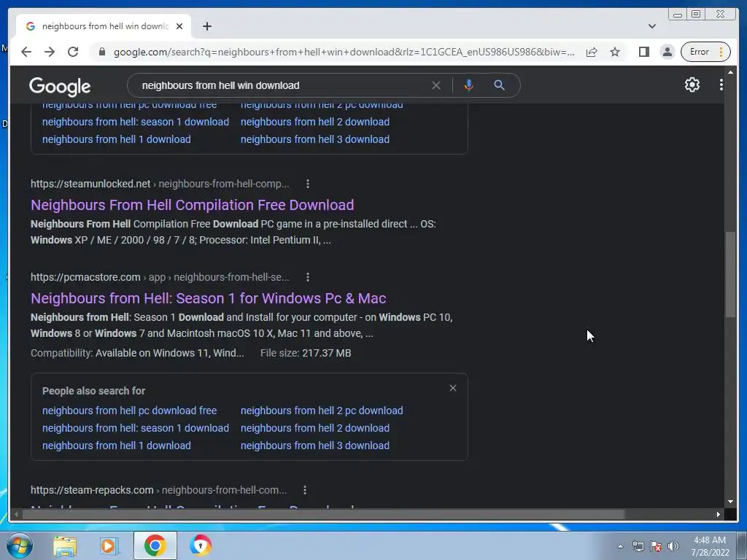Open upper 'neighbours from hell 2 download' suggestion
The image size is (747, 560).
pos(315,122)
